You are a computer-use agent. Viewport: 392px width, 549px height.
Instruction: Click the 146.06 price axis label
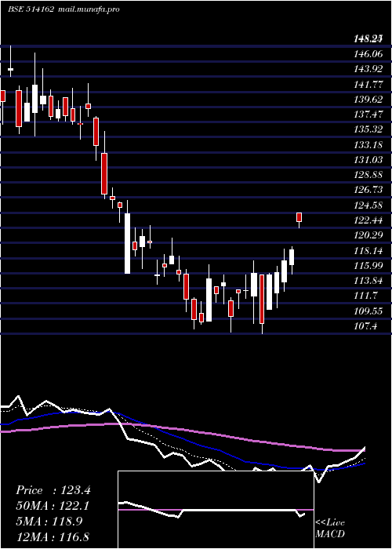tap(368, 54)
